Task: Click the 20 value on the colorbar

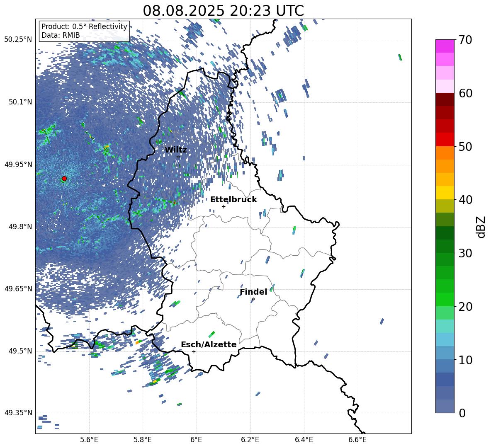Action: pyautogui.click(x=465, y=307)
